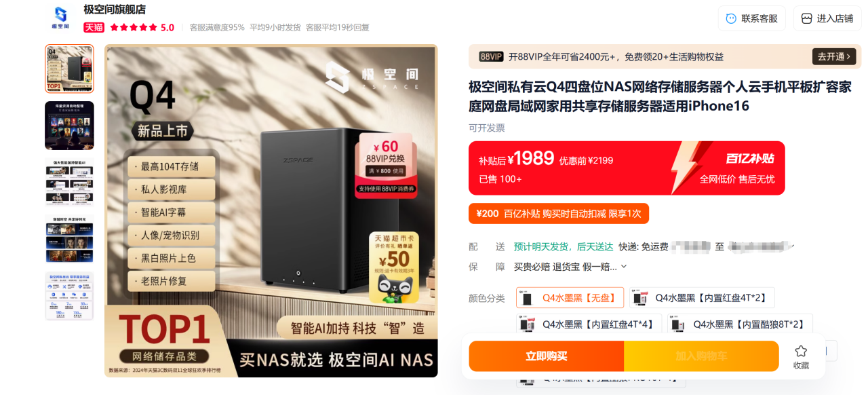Image resolution: width=868 pixels, height=395 pixels.
Task: Click the 百亿补贴 lightning banner logo
Action: (750, 159)
